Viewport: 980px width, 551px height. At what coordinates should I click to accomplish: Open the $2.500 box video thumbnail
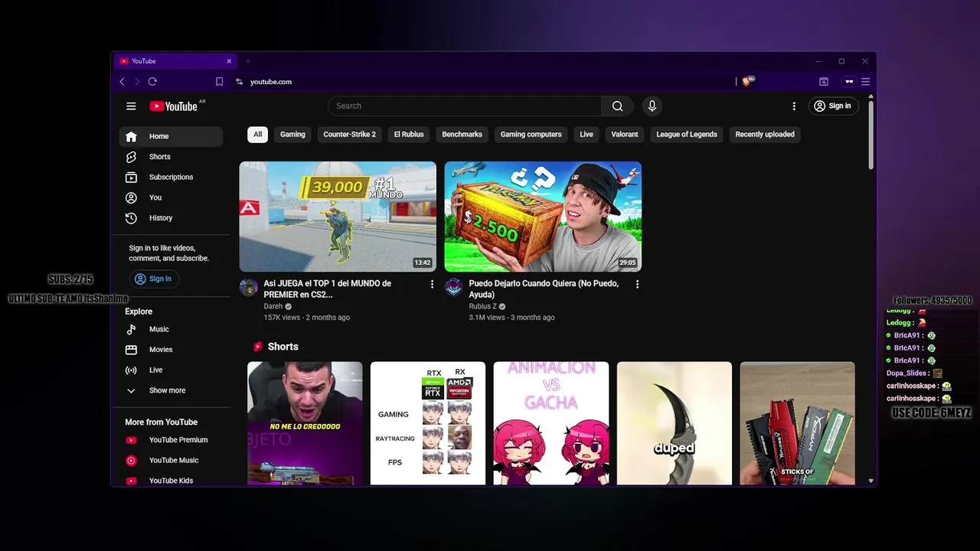point(543,217)
